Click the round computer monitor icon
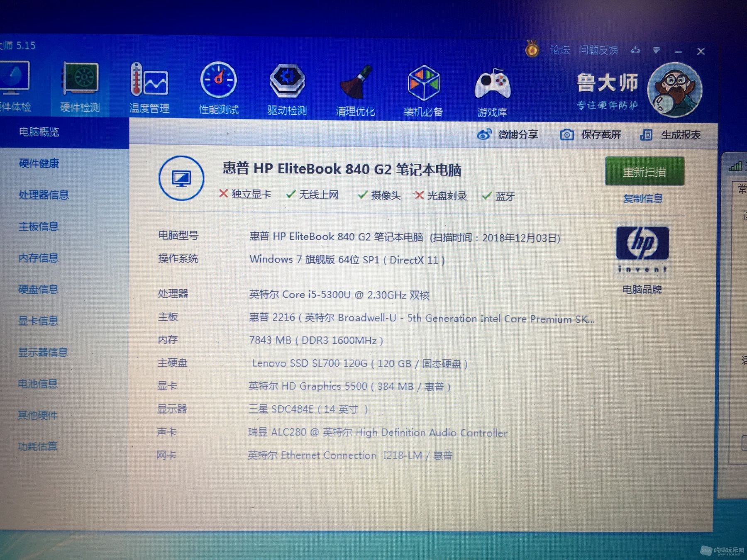747x560 pixels. point(181,178)
